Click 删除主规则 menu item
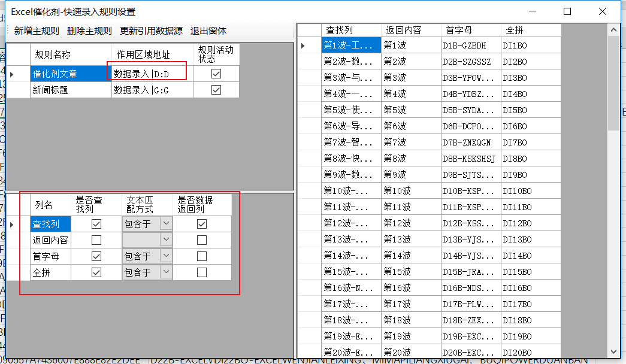The height and width of the screenshot is (364, 626). [x=89, y=31]
